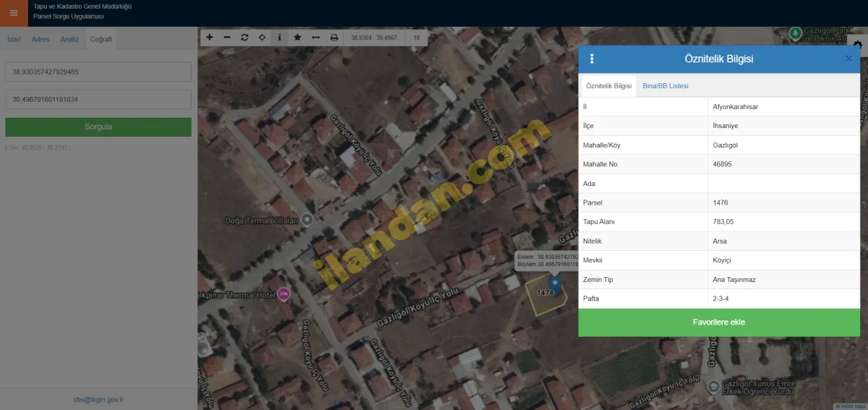868x410 pixels.
Task: Click the Nitelik value Arsa
Action: pyautogui.click(x=784, y=241)
